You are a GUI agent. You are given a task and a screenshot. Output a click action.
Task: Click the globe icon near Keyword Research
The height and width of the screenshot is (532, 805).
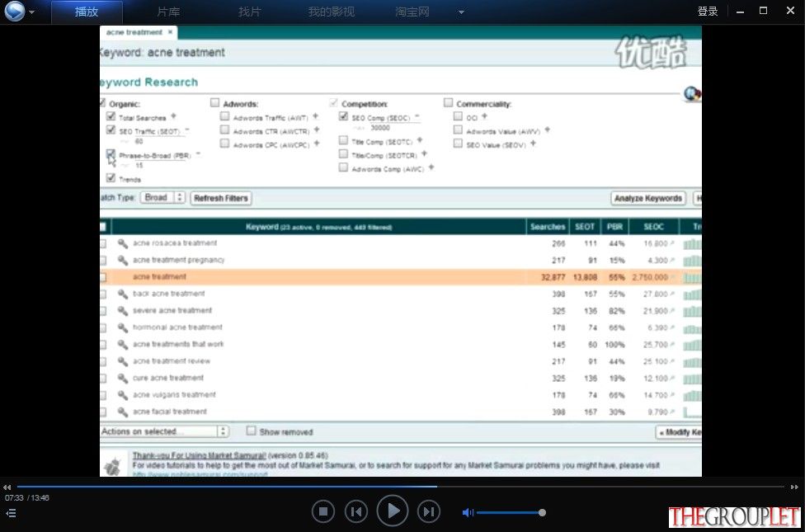pos(691,94)
